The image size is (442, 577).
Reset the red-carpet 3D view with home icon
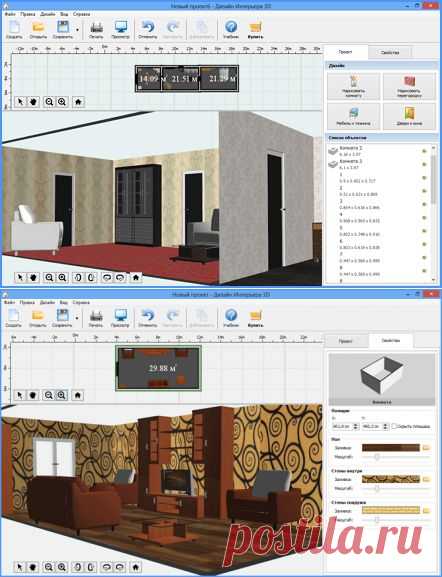click(135, 277)
